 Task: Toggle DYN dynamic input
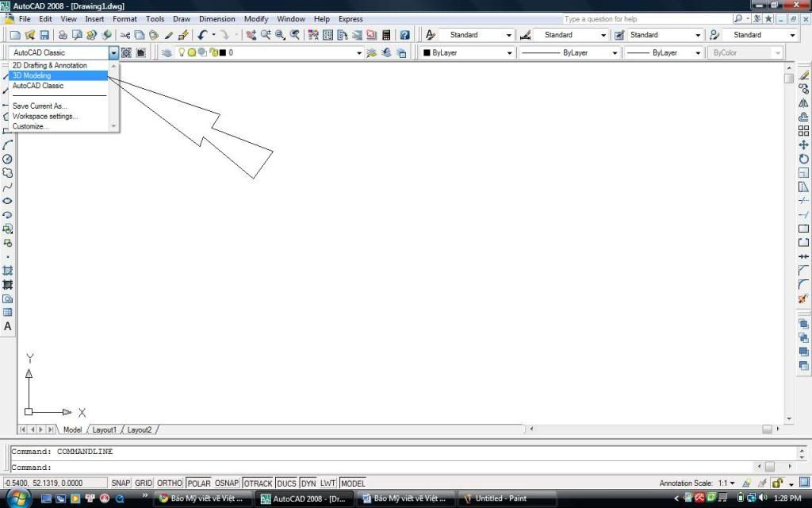tap(308, 483)
